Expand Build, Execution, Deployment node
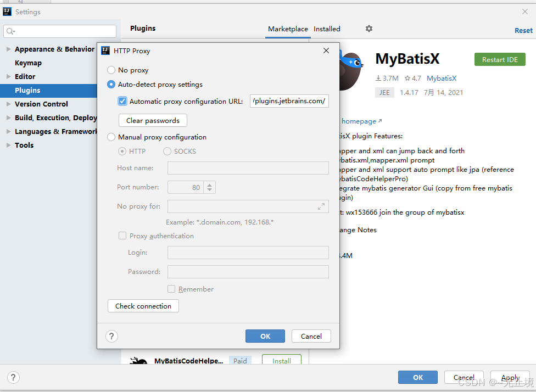This screenshot has width=536, height=392. pyautogui.click(x=9, y=117)
